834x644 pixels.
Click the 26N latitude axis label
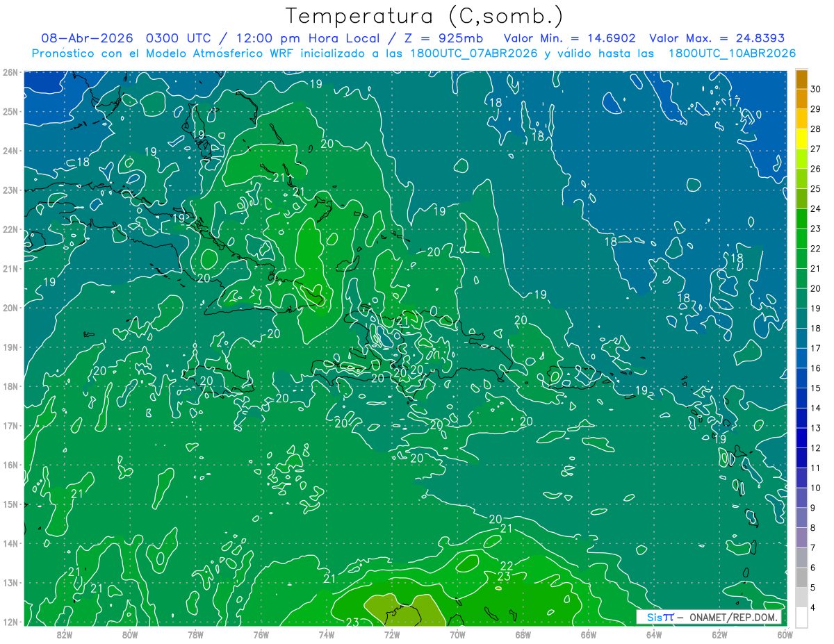pyautogui.click(x=10, y=72)
